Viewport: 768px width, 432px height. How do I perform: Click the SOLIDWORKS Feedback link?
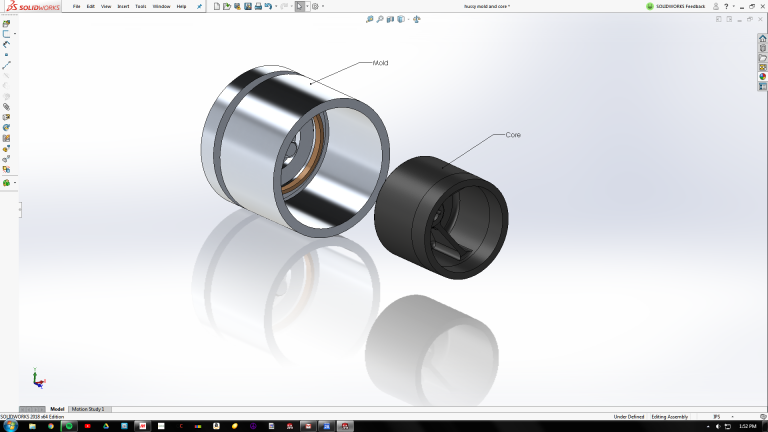coord(680,6)
